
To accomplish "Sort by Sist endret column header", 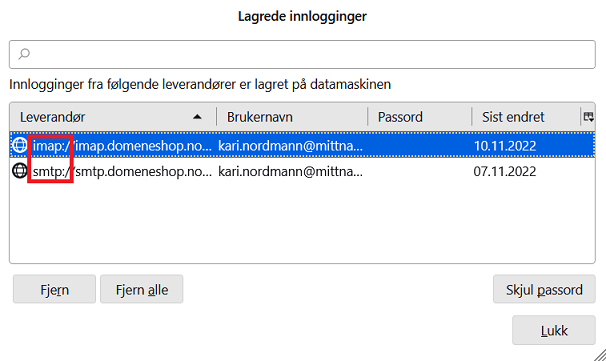I will coord(526,117).
